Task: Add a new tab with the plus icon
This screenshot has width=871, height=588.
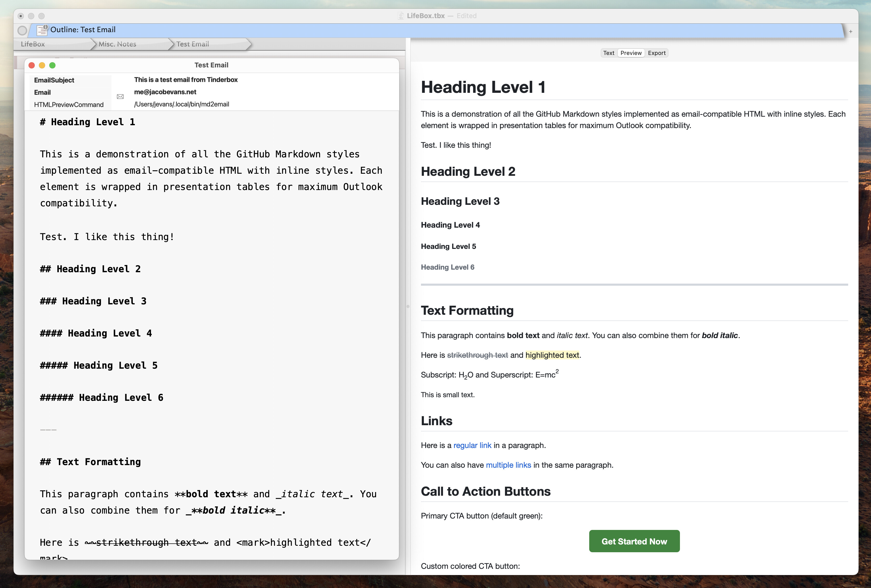Action: pos(850,31)
